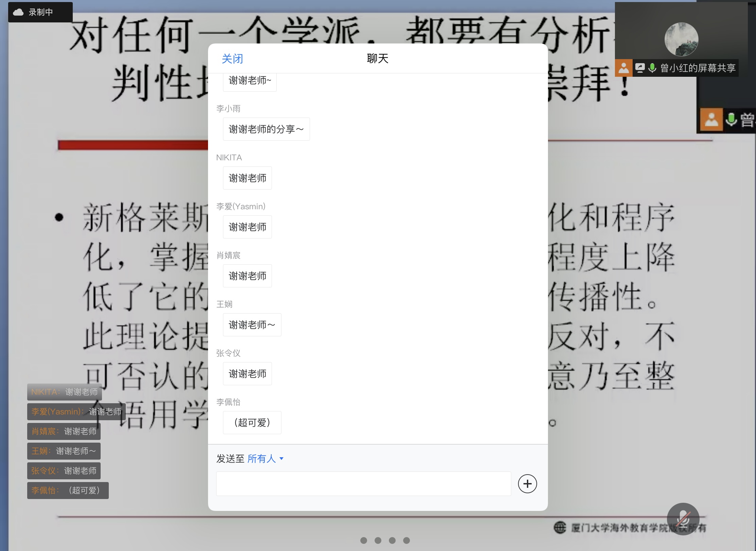Click the NIKITA overlay chat notification

64,392
